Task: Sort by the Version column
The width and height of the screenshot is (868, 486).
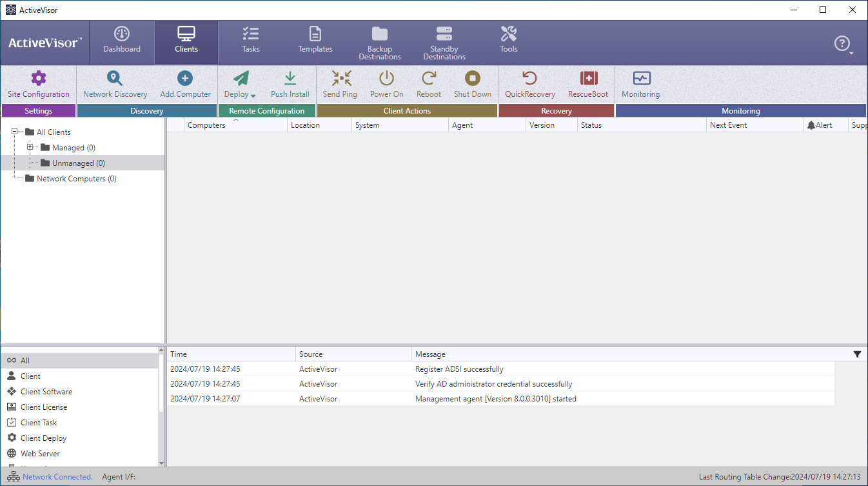Action: coord(552,125)
